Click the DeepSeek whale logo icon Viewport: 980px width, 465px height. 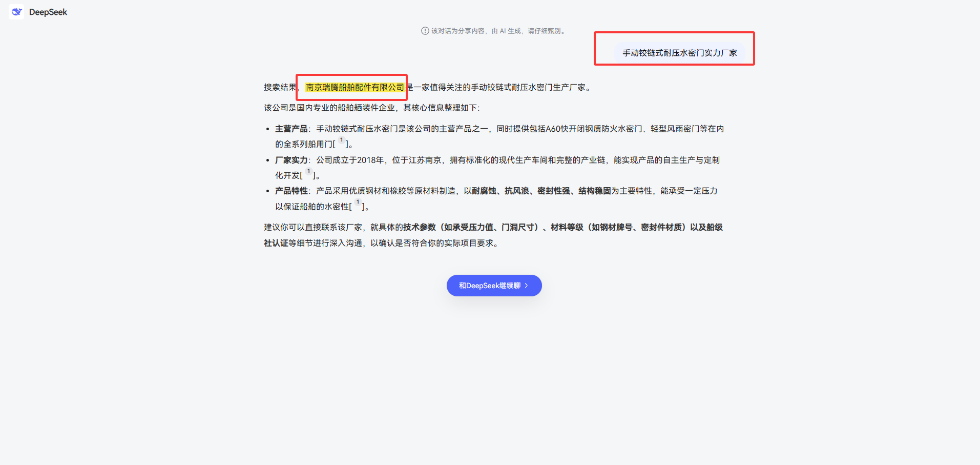[x=17, y=12]
